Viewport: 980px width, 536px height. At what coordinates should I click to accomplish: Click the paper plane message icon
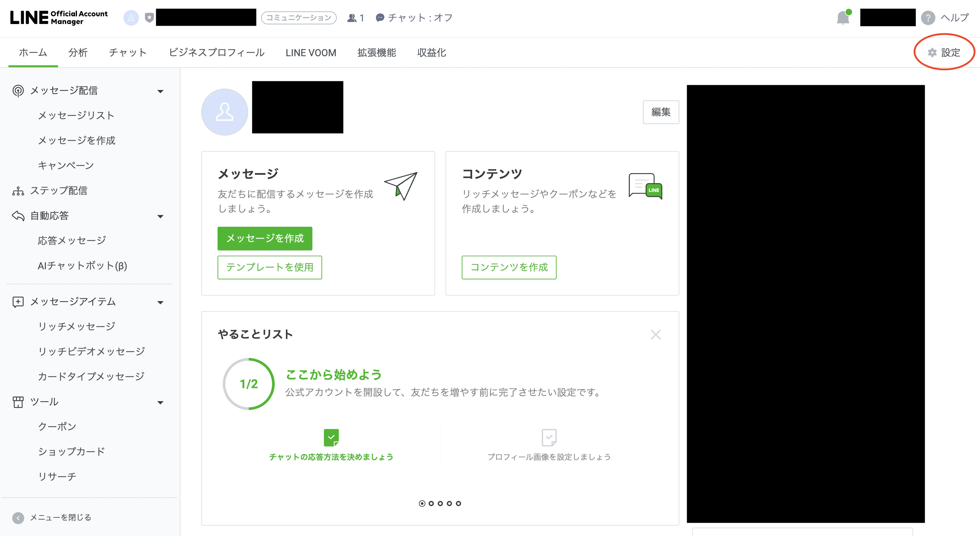click(x=401, y=186)
